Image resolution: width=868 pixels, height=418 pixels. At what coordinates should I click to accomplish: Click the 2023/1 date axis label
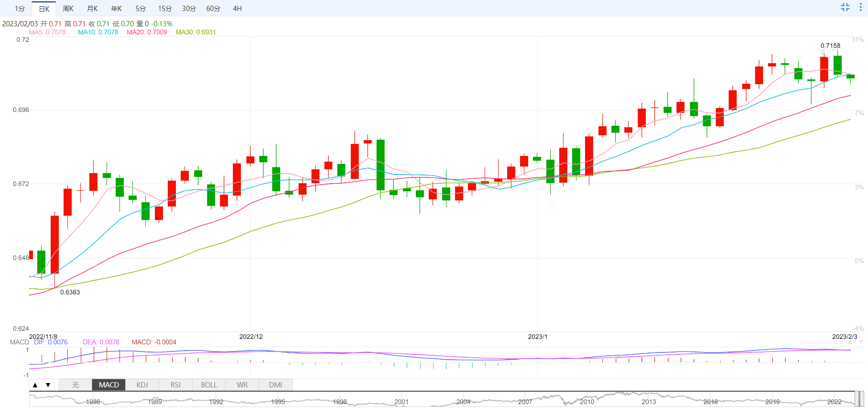click(x=538, y=337)
